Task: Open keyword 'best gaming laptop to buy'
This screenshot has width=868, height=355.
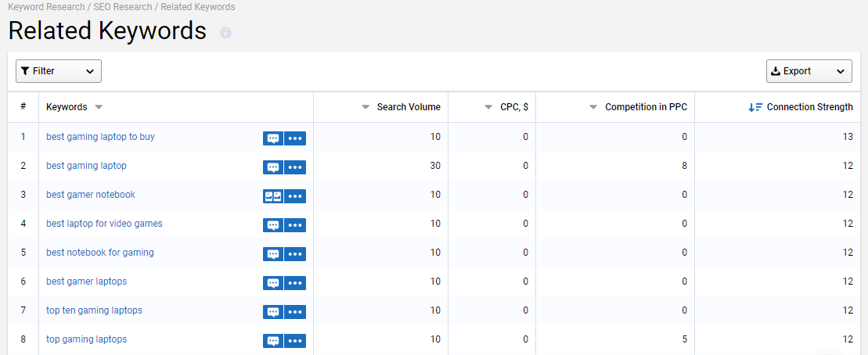Action: coord(100,137)
